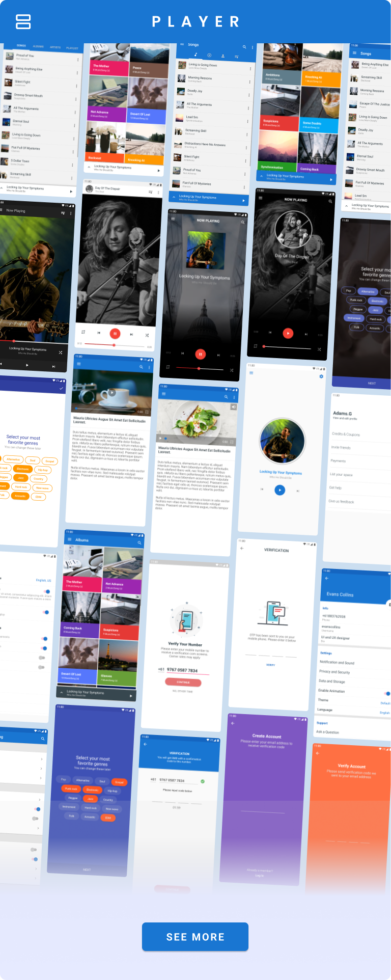Open hamburger menu in right Songs screen
The width and height of the screenshot is (391, 980).
[x=354, y=52]
